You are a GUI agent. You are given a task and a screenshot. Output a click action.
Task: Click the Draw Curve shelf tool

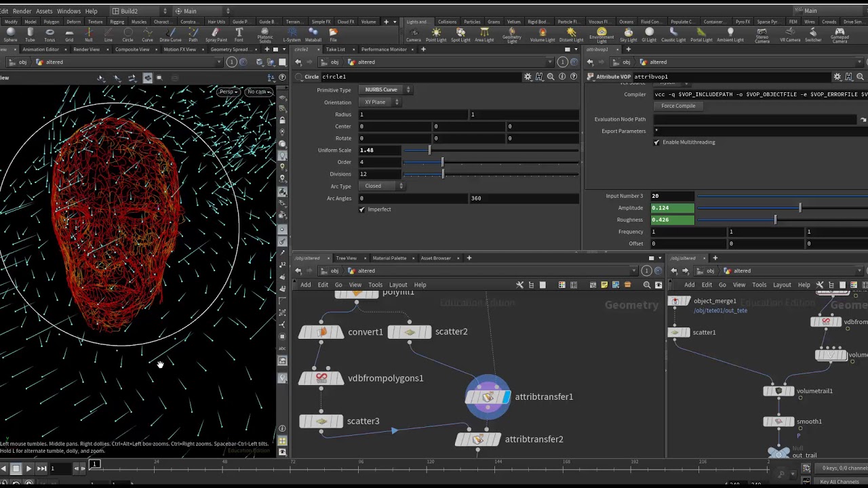[x=170, y=35]
